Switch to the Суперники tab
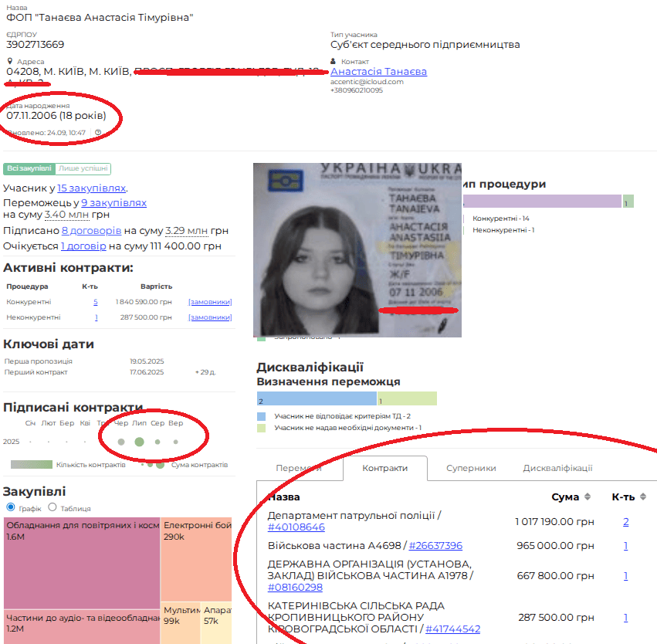 point(471,468)
